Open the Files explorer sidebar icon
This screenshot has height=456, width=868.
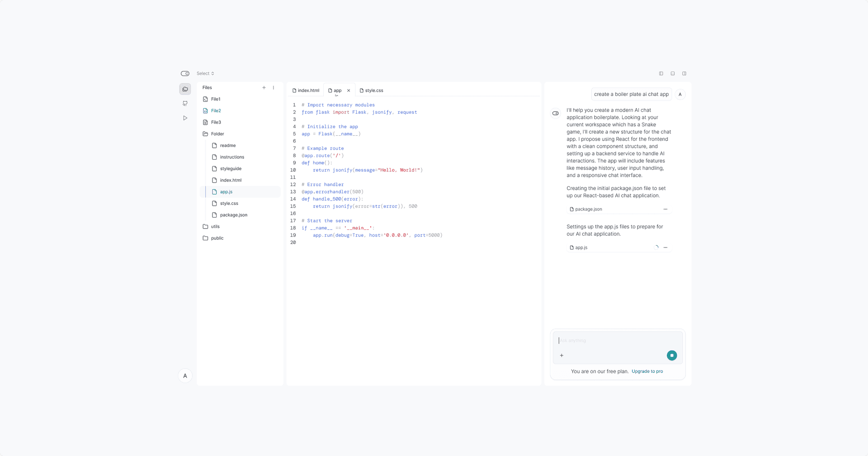coord(185,89)
